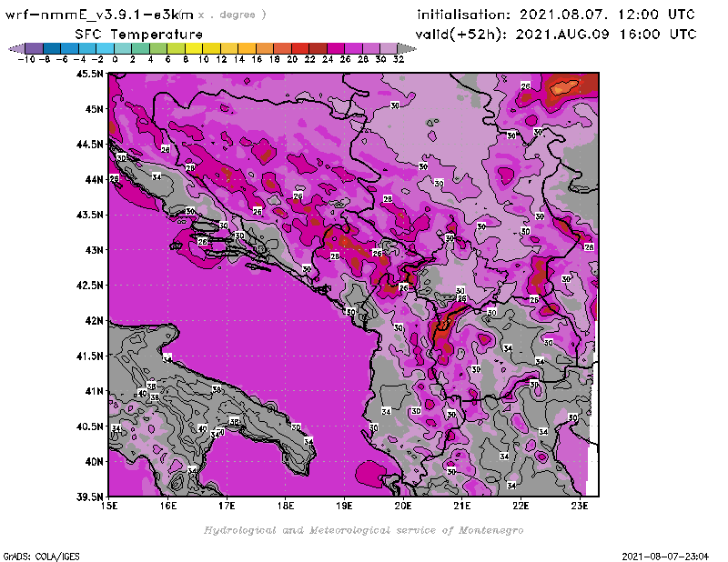Image resolution: width=728 pixels, height=562 pixels.
Task: Select the red swatch between 20 and 22
Action: 299,47
